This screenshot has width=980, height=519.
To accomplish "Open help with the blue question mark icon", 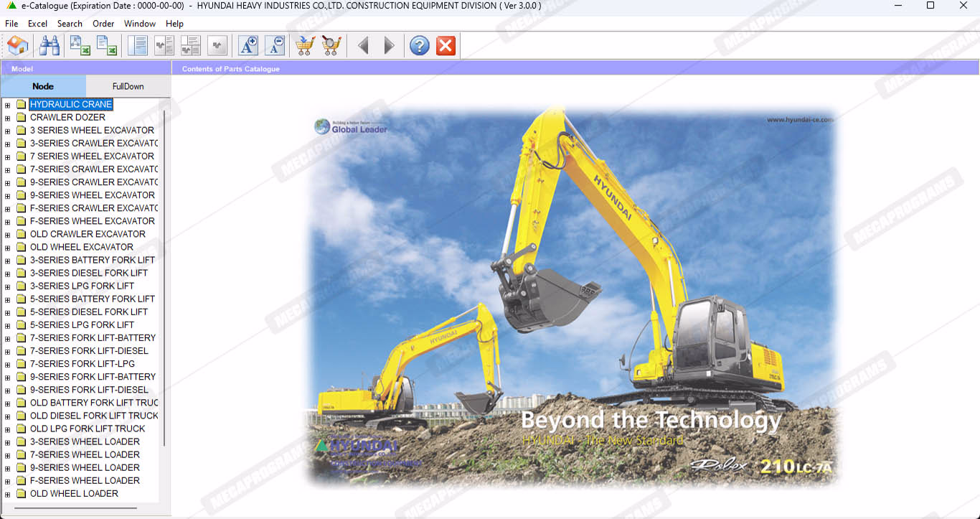I will click(420, 46).
